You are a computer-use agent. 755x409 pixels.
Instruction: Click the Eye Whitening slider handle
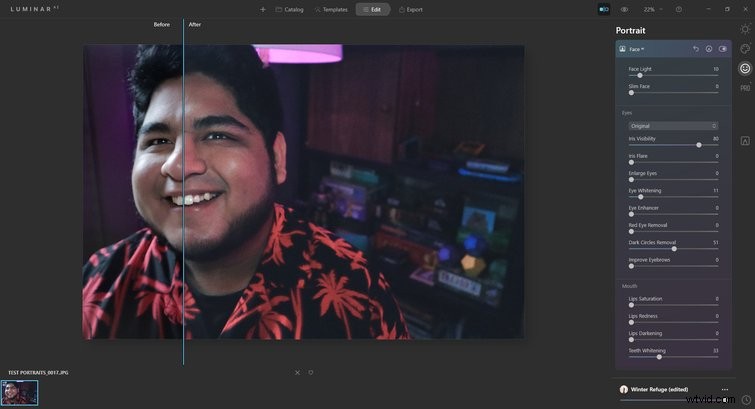pyautogui.click(x=640, y=197)
